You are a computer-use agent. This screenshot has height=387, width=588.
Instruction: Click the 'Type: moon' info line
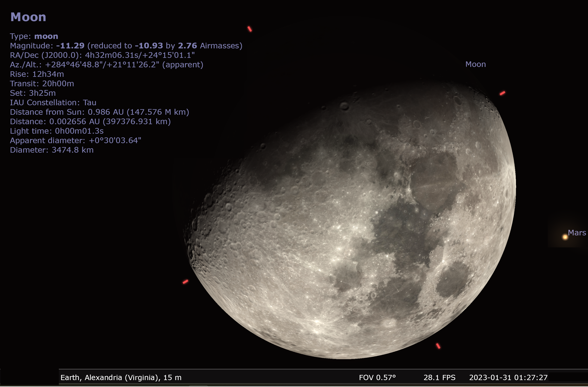[x=34, y=36]
